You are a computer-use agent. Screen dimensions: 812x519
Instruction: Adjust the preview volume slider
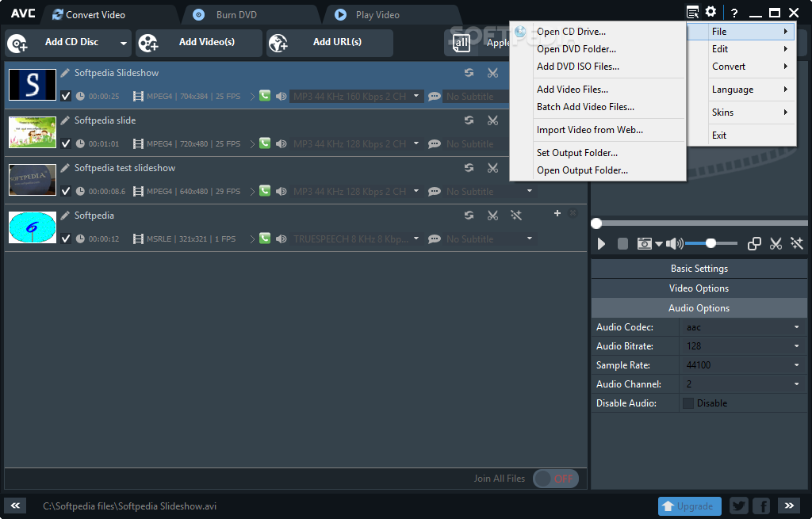point(711,243)
